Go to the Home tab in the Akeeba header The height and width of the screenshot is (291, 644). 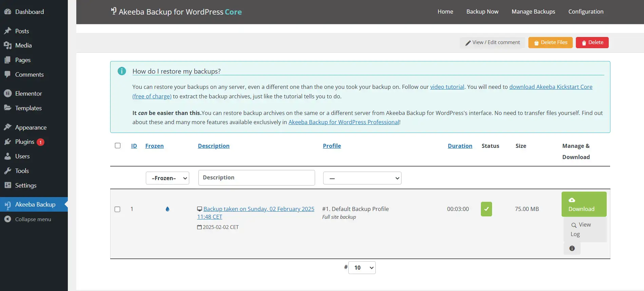tap(445, 12)
